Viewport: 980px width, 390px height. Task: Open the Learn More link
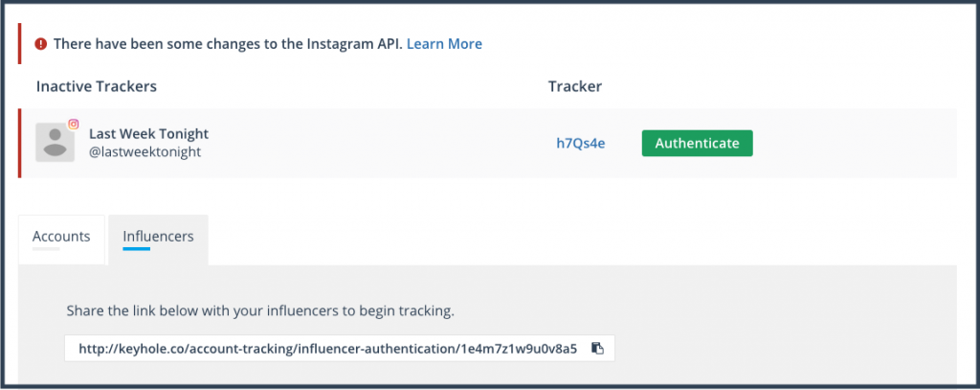(444, 44)
